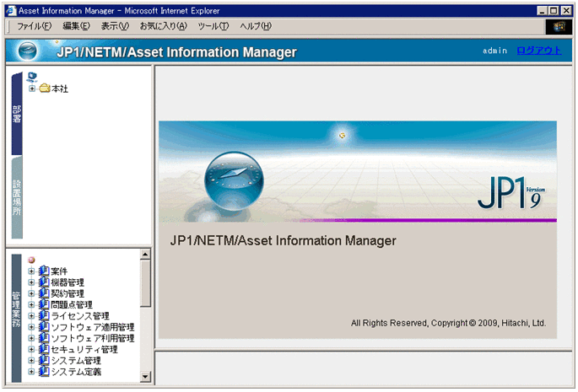This screenshot has height=392, width=578.
Task: Switch to the 設置場所 vertical tab
Action: (x=17, y=197)
